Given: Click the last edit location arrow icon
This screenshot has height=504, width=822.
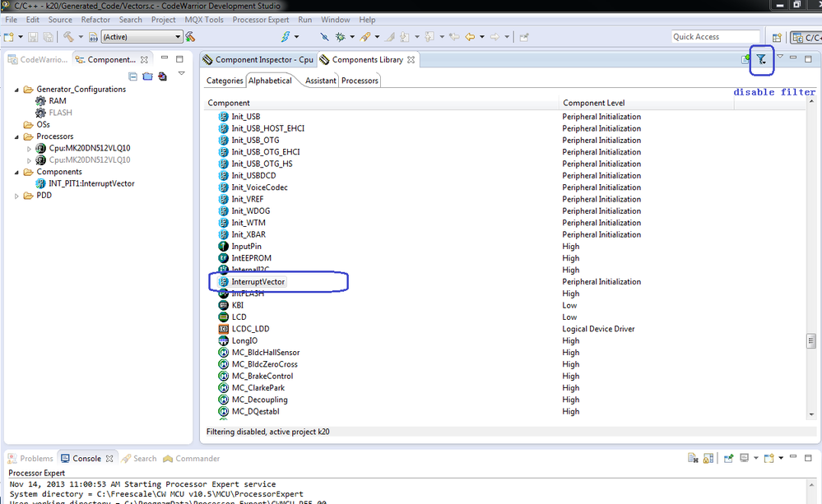Looking at the screenshot, I should click(454, 37).
